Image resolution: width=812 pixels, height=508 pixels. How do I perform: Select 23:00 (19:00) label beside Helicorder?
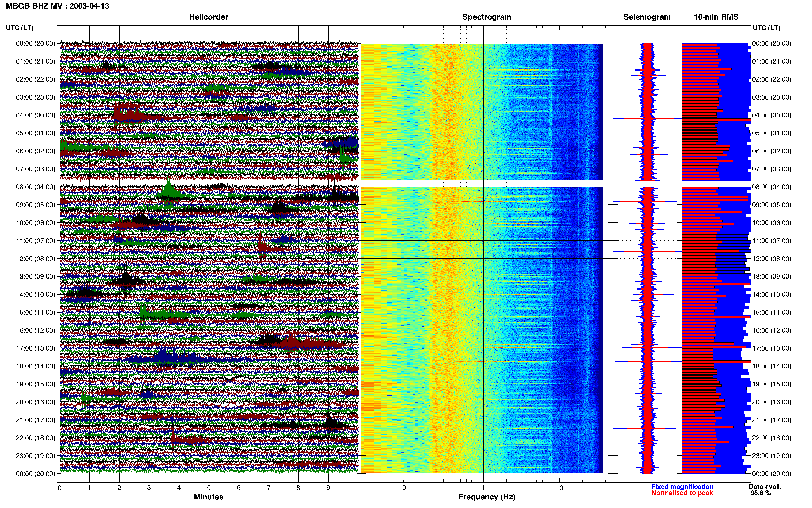(36, 456)
